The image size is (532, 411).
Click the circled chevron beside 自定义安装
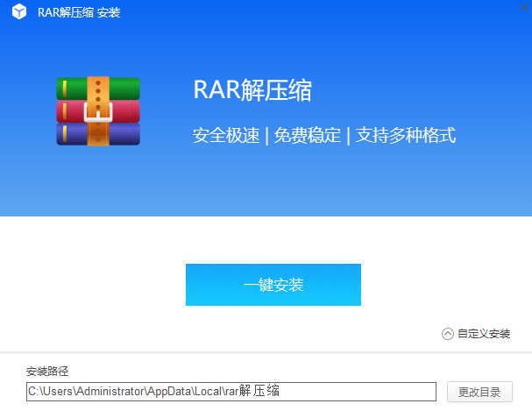[x=448, y=334]
